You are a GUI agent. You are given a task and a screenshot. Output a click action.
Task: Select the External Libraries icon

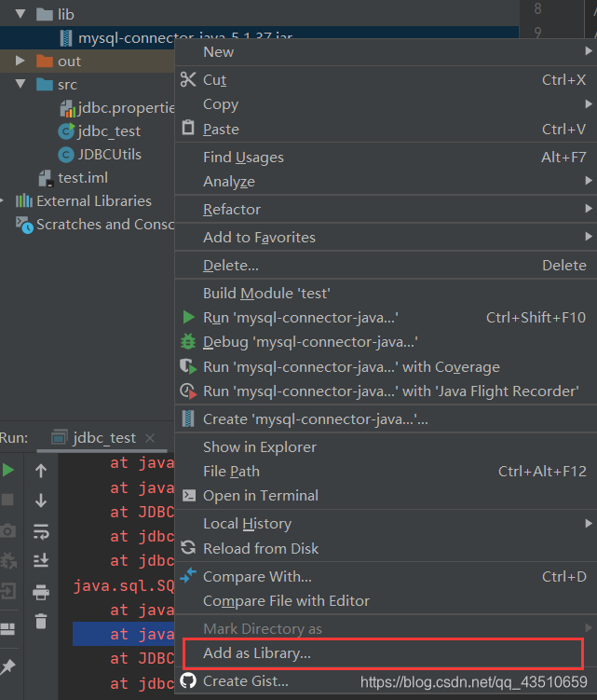[x=24, y=201]
